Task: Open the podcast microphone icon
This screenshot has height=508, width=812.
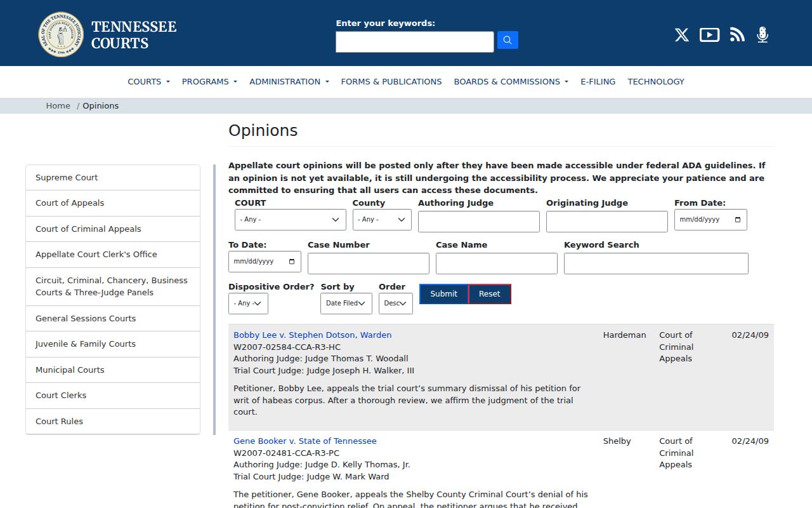Action: click(x=763, y=35)
